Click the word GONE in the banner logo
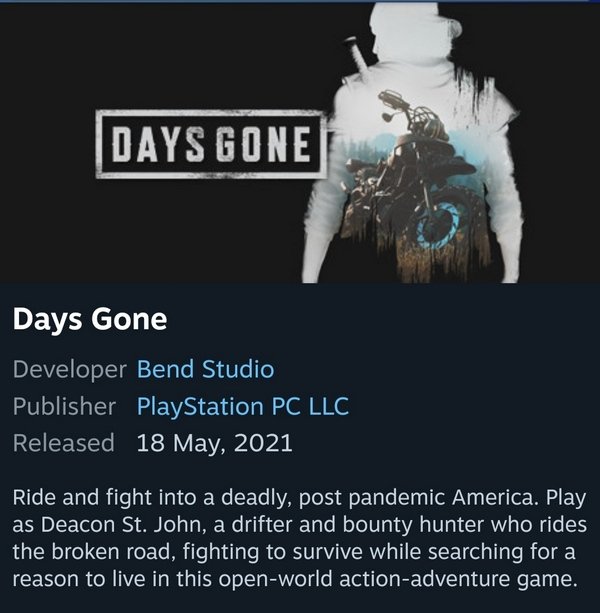Image resolution: width=600 pixels, height=613 pixels. pos(265,144)
